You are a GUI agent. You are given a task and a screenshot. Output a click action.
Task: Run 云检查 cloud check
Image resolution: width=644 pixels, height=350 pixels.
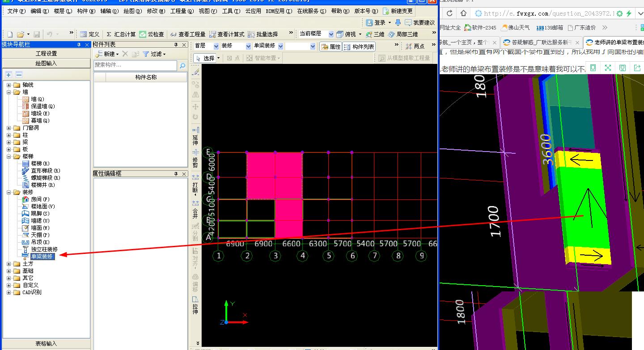point(152,34)
